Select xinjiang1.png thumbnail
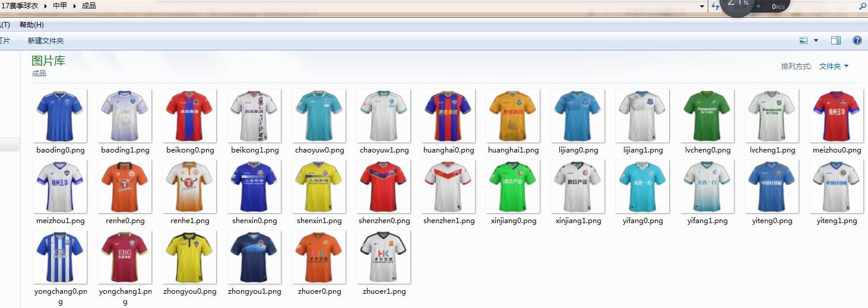Image resolution: width=868 pixels, height=308 pixels. (x=578, y=186)
